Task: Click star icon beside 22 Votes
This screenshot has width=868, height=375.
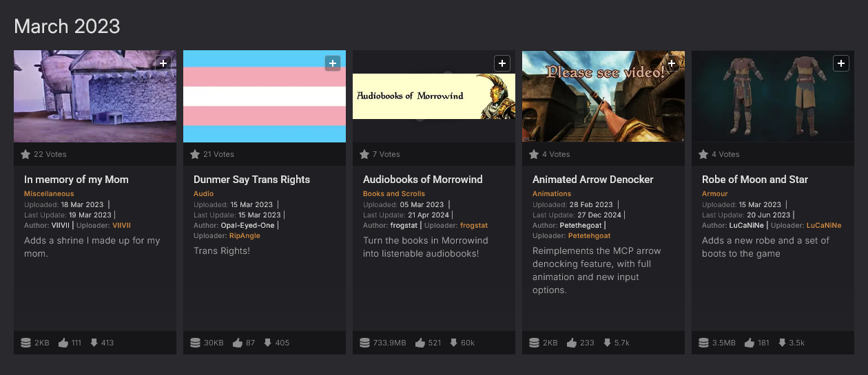Action: (x=25, y=154)
